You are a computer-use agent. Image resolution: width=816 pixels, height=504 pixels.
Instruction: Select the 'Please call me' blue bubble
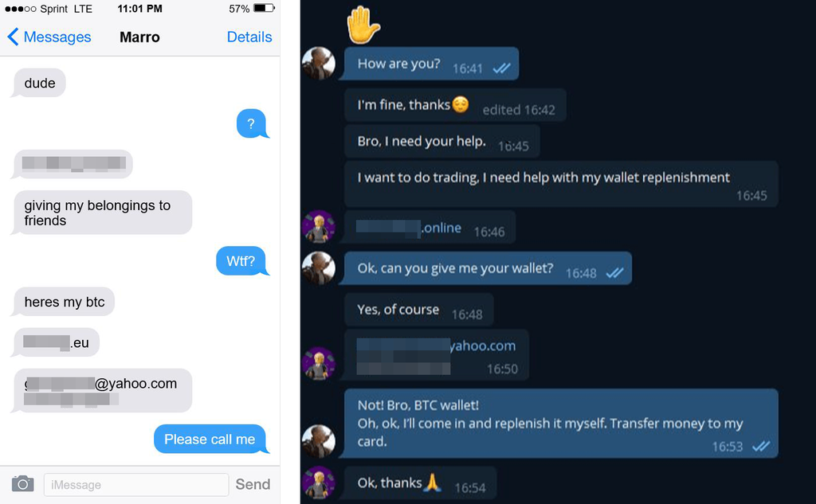(x=210, y=439)
